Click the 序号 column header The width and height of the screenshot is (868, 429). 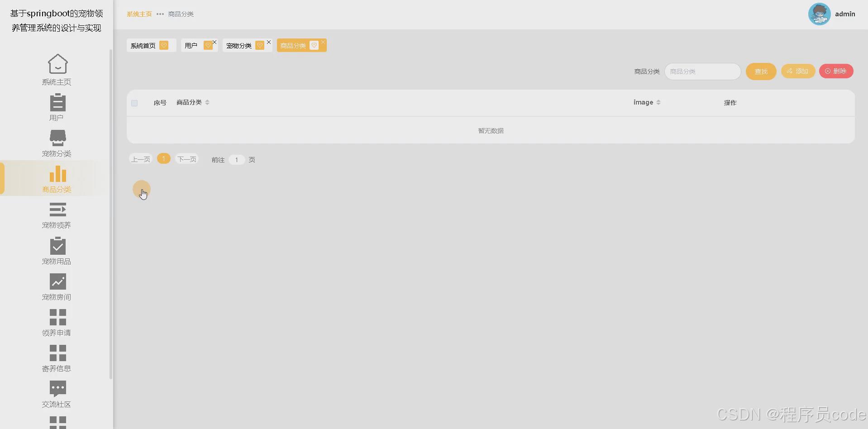160,103
